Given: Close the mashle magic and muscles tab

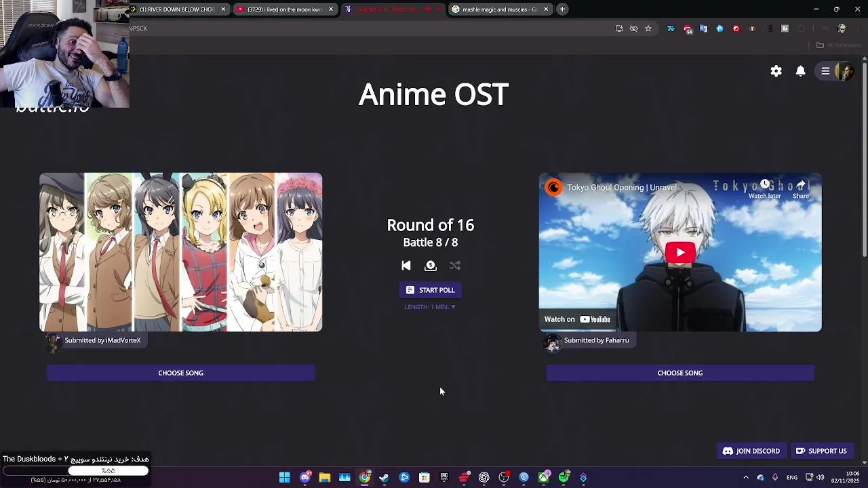Looking at the screenshot, I should [546, 9].
